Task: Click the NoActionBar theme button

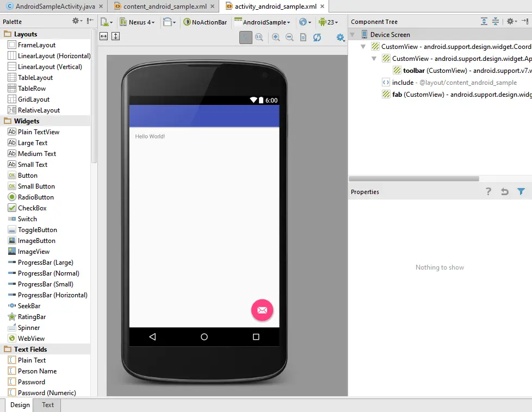Action: pos(205,22)
